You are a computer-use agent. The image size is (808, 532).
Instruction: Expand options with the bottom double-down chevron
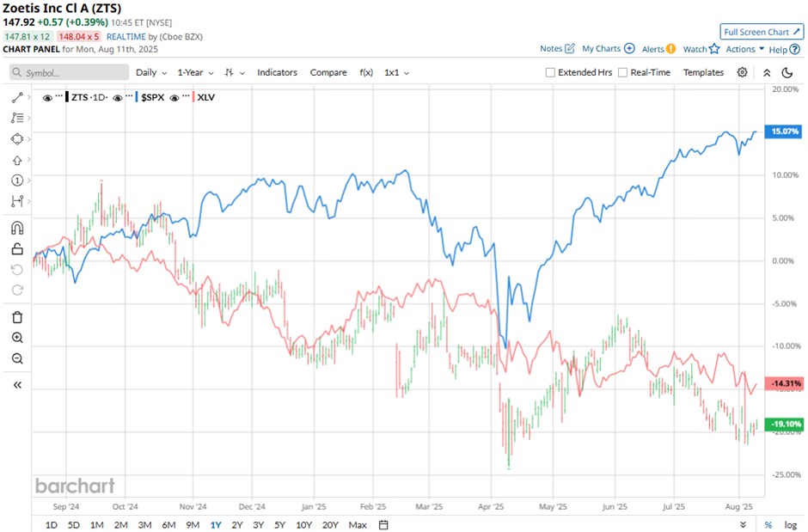click(743, 525)
